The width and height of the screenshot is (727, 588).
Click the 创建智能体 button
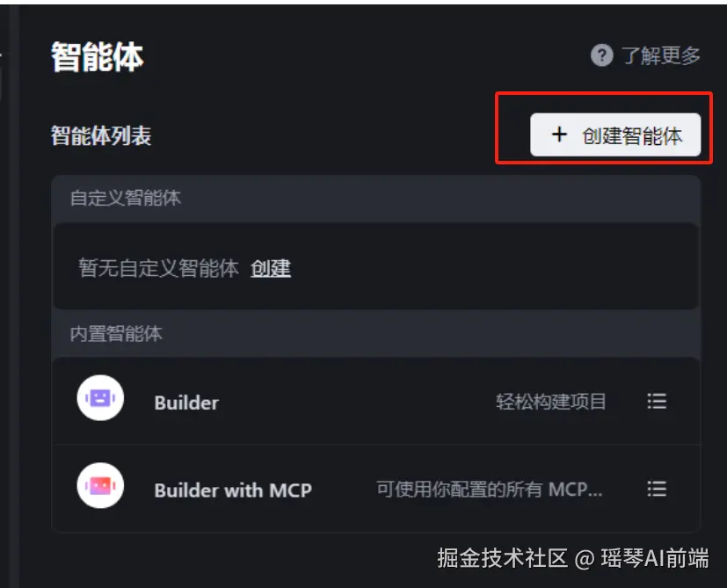point(615,135)
